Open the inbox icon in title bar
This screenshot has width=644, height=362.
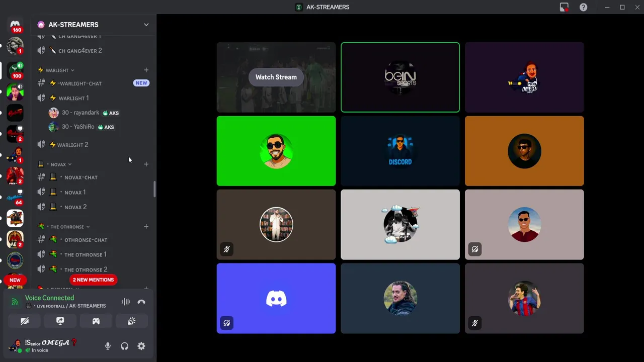564,7
